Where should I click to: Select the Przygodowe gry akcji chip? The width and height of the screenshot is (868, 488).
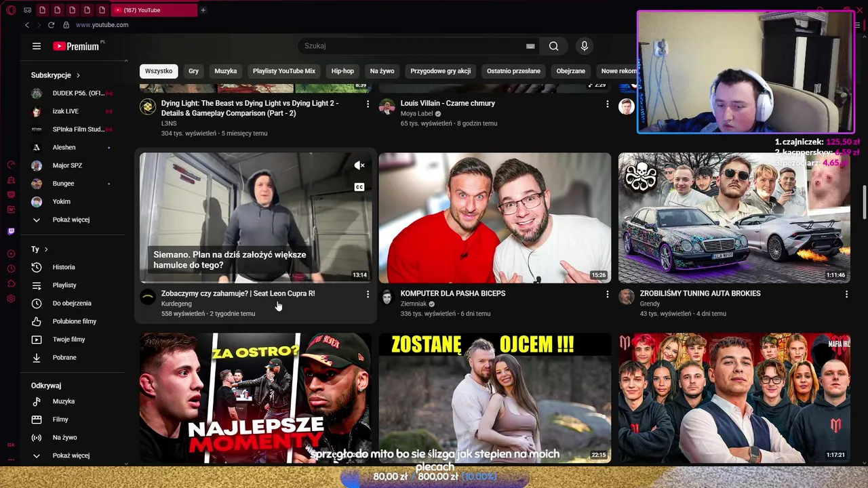(x=441, y=71)
